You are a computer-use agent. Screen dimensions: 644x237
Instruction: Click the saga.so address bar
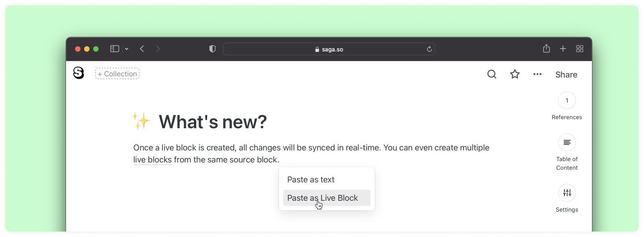(x=329, y=49)
